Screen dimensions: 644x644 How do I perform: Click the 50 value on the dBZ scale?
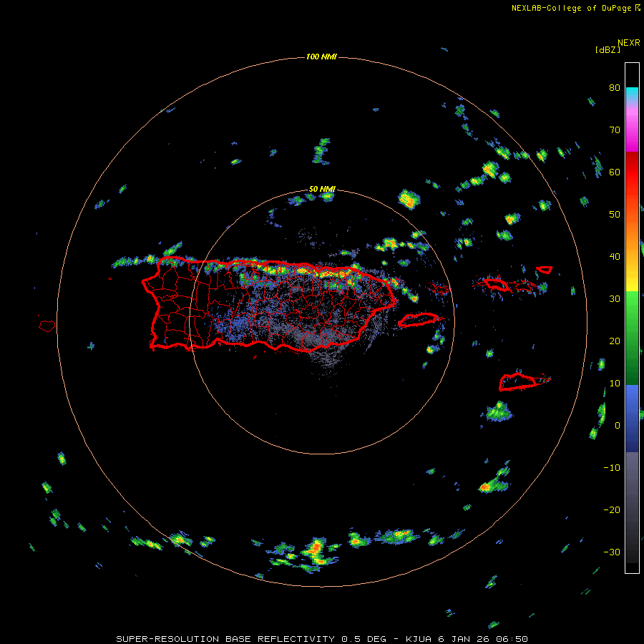[615, 215]
